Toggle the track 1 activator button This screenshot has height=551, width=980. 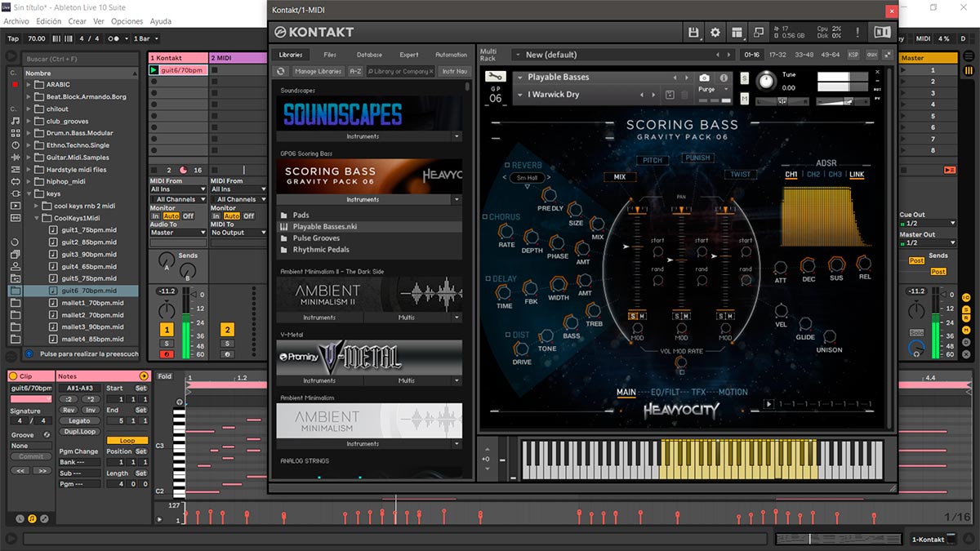[167, 330]
